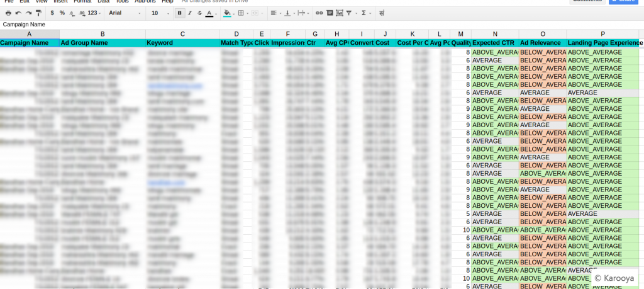The width and height of the screenshot is (644, 289).
Task: Open the Arial font dropdown
Action: click(125, 13)
